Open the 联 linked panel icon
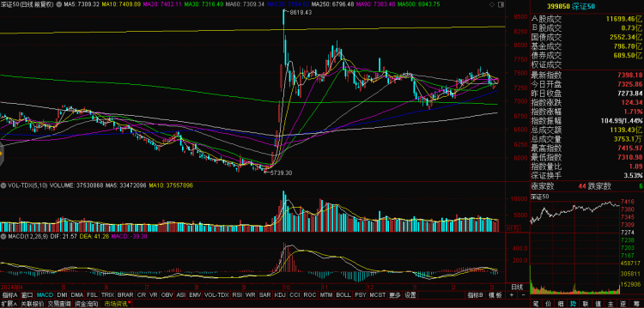 tap(586, 304)
